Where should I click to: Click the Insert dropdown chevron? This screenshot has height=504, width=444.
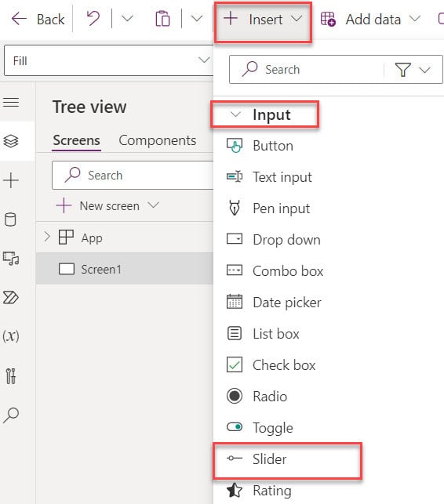297,19
